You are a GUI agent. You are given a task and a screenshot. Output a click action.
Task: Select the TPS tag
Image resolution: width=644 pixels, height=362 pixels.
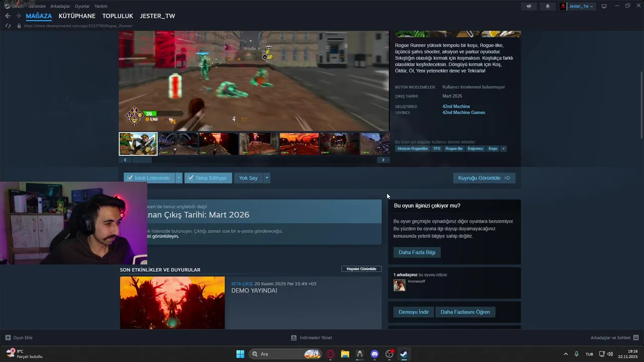coord(437,149)
